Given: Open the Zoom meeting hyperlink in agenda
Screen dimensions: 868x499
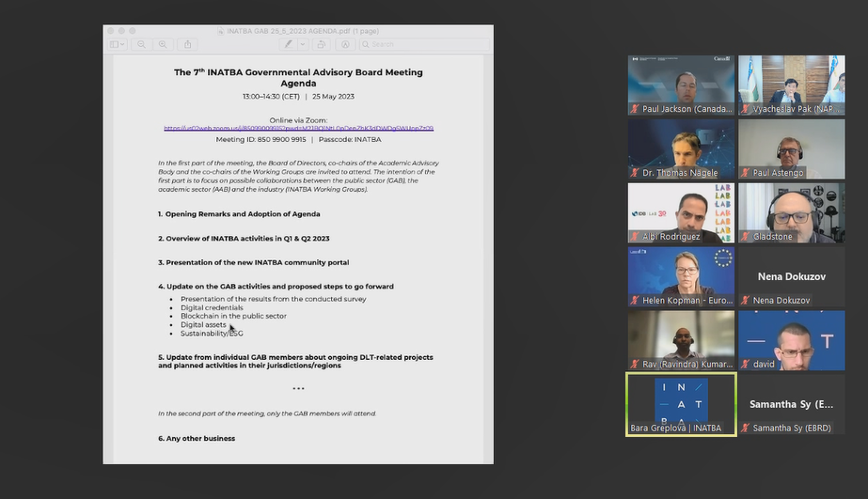Looking at the screenshot, I should pyautogui.click(x=298, y=129).
